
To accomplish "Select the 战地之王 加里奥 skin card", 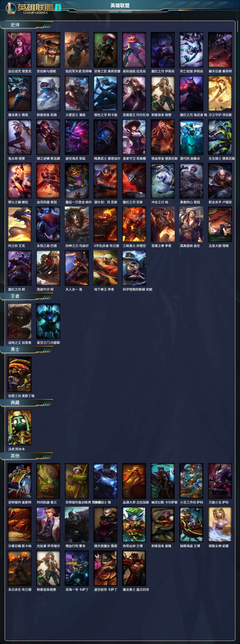I will [20, 321].
